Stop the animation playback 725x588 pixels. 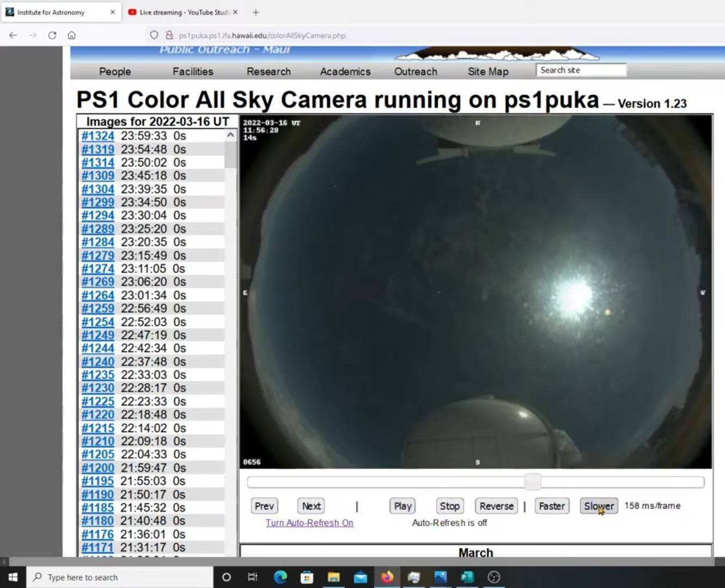pos(449,506)
